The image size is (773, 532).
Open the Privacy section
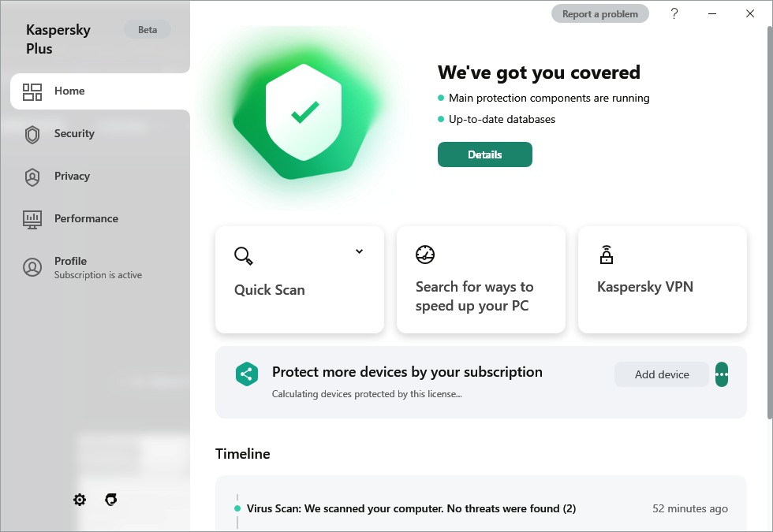[72, 177]
